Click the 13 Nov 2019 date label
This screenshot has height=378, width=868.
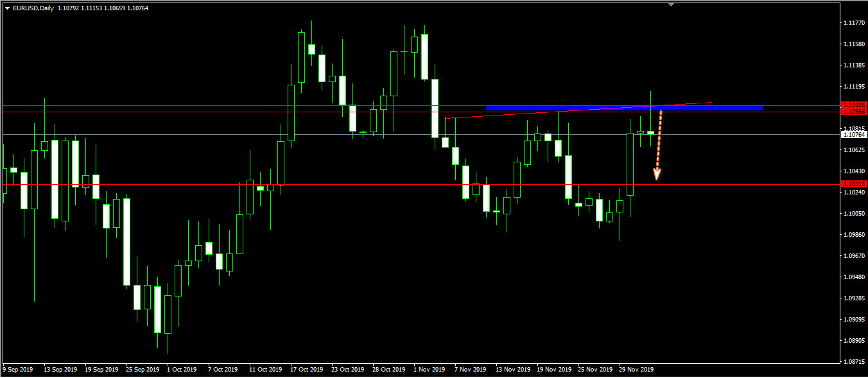pyautogui.click(x=514, y=370)
